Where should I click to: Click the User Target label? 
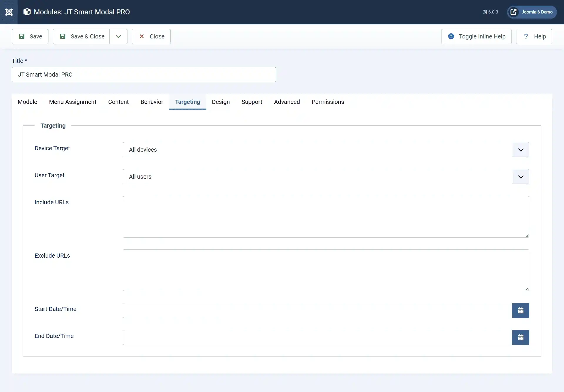point(49,175)
